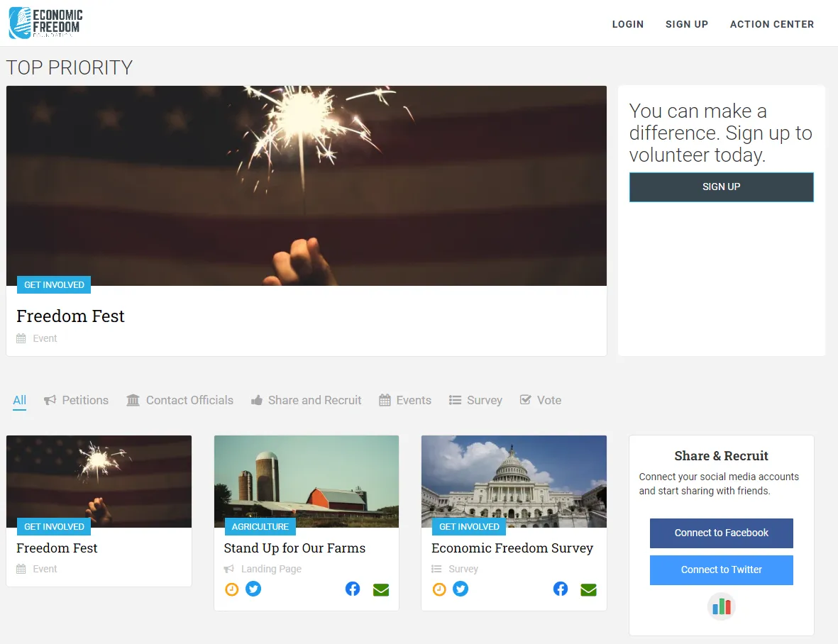Select the All filter tab
The width and height of the screenshot is (838, 644).
pyautogui.click(x=20, y=400)
